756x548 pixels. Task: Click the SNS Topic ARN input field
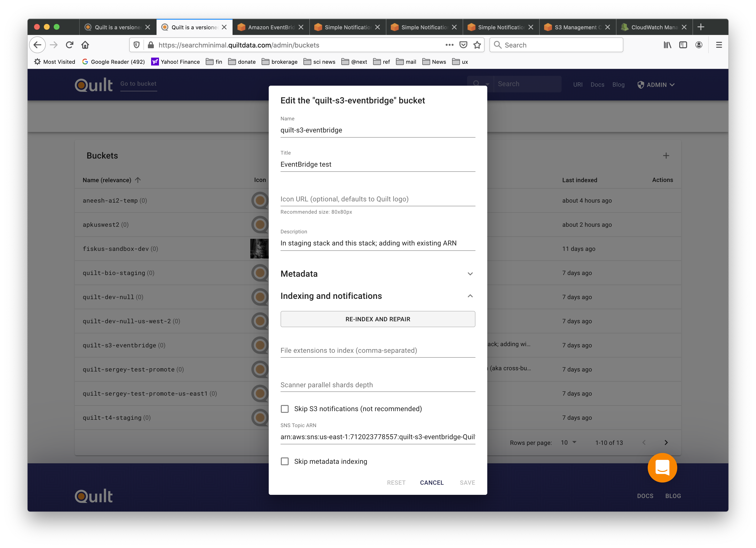point(378,437)
